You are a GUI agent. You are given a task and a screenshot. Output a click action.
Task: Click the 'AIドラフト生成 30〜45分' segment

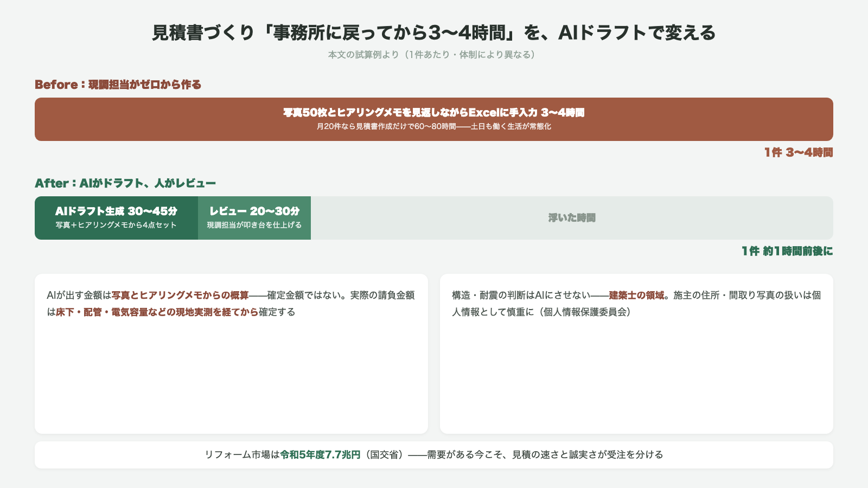(x=116, y=218)
